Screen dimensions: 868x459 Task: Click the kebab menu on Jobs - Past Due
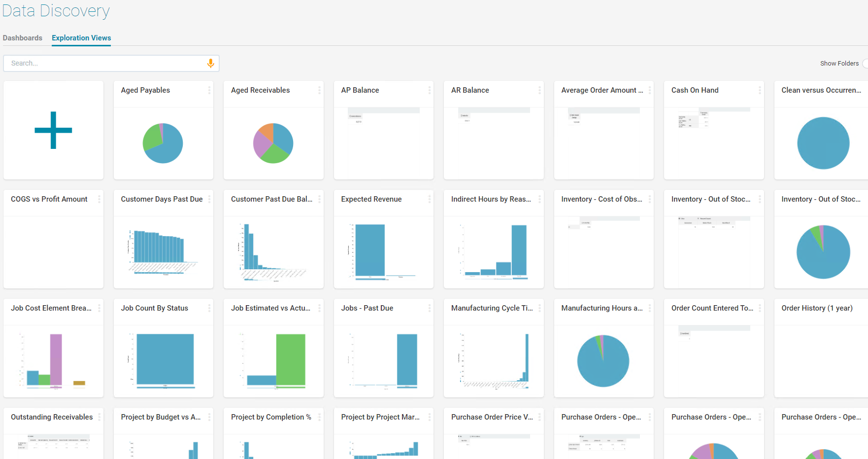click(x=430, y=308)
